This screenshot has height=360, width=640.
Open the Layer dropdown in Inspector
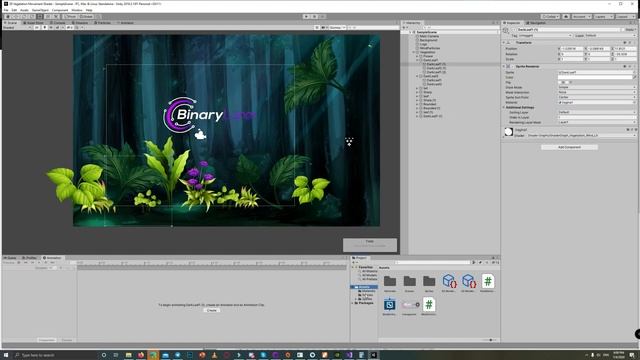coord(611,36)
